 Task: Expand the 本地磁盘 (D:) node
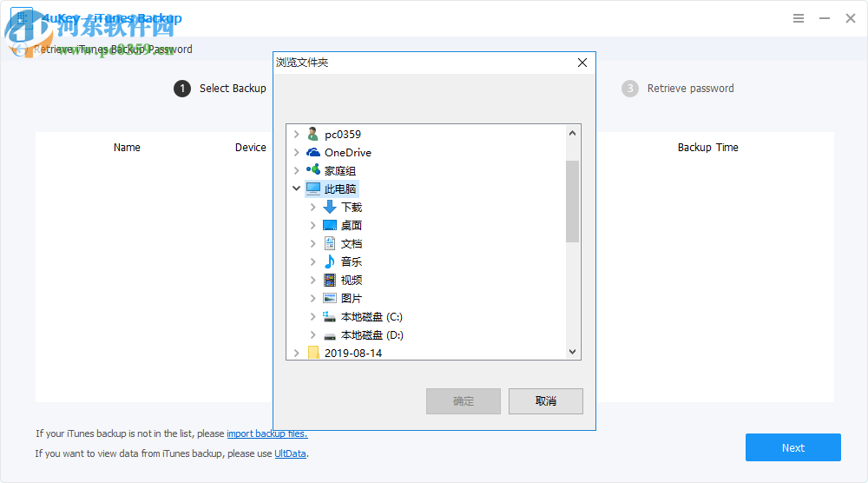[312, 335]
